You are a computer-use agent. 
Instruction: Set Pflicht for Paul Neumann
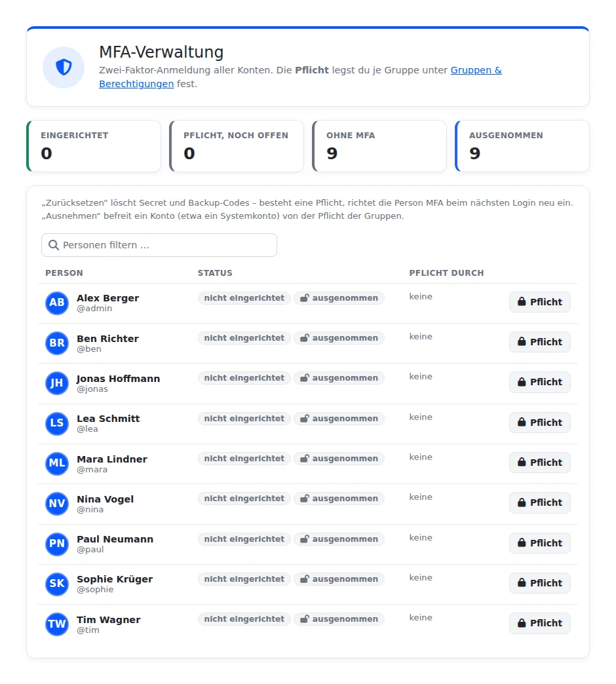[x=539, y=543]
